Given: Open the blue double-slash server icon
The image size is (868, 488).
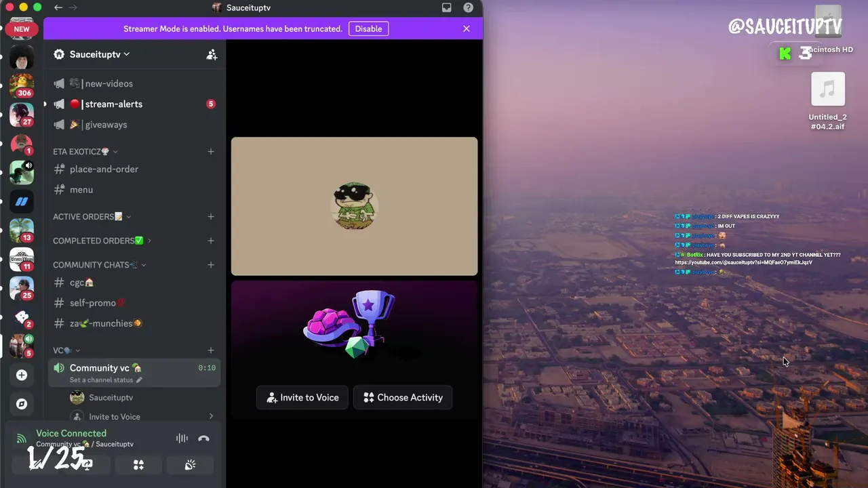Looking at the screenshot, I should tap(22, 201).
